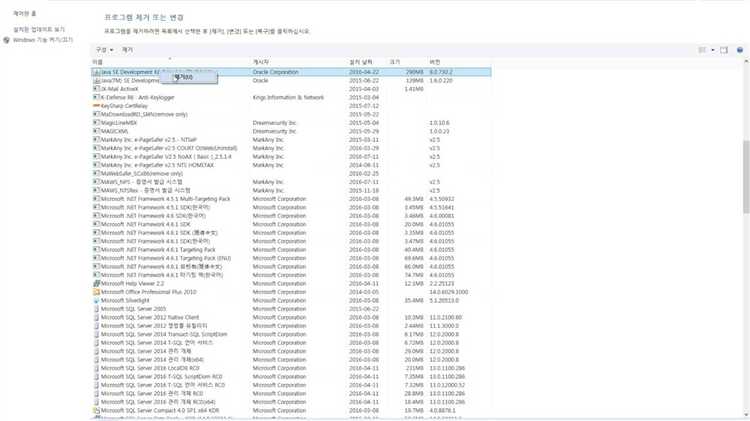Select MarkAny e-PageSafer v2.5 NTS HOMETAX
This screenshot has height=421, width=750.
291,165
